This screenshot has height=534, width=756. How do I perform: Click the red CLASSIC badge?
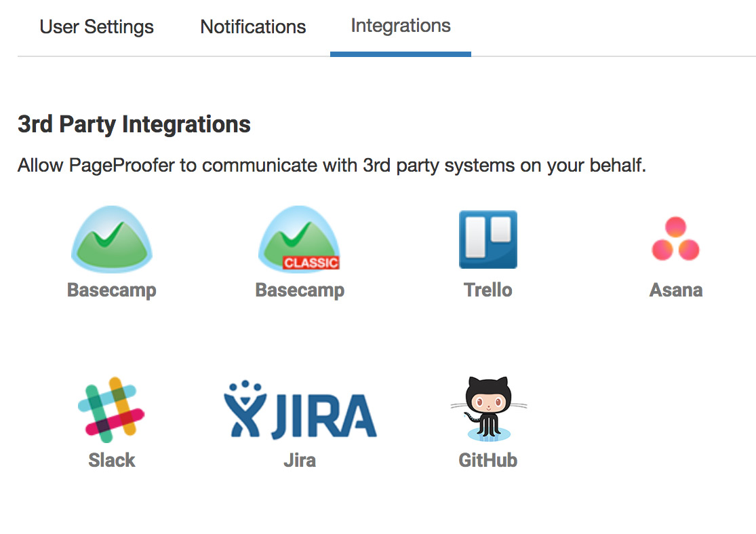pyautogui.click(x=311, y=263)
